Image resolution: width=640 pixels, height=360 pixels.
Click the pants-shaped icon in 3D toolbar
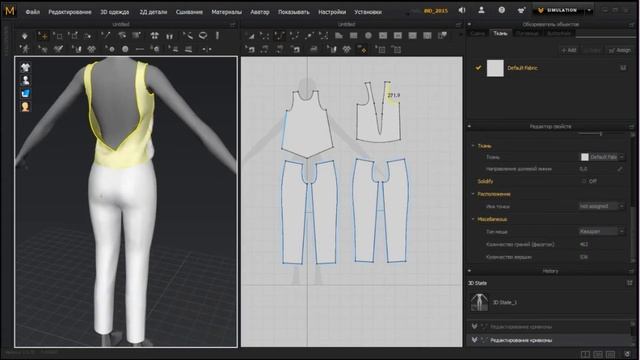(169, 36)
